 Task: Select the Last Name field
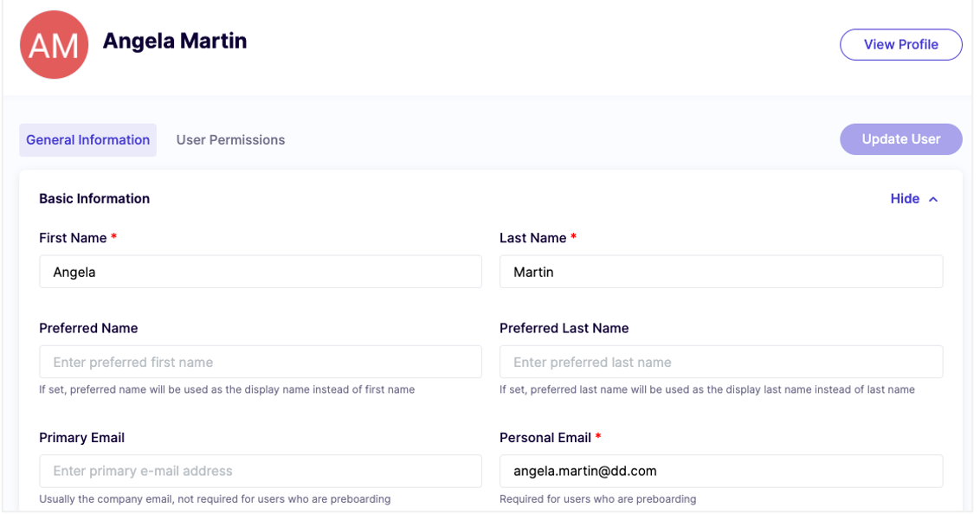click(721, 271)
